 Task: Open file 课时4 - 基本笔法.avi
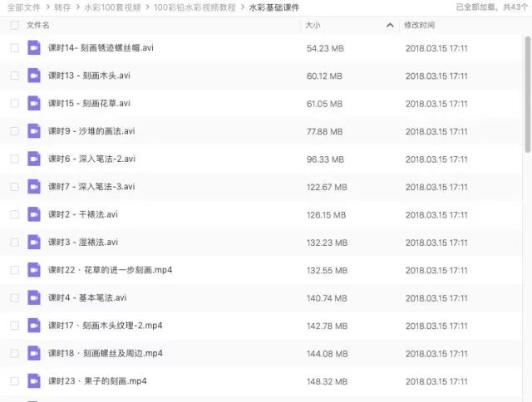(87, 298)
